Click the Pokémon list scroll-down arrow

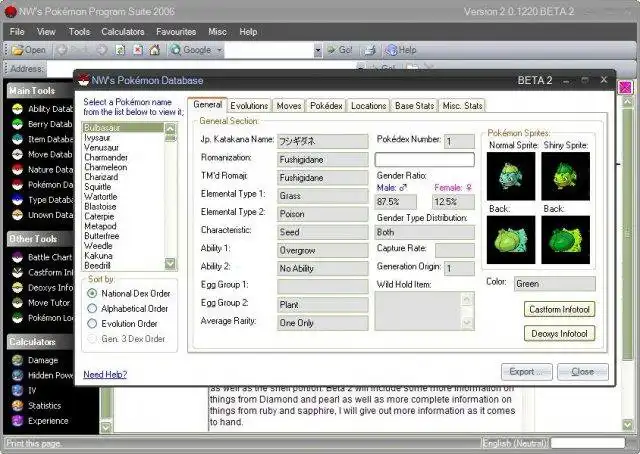[x=170, y=264]
